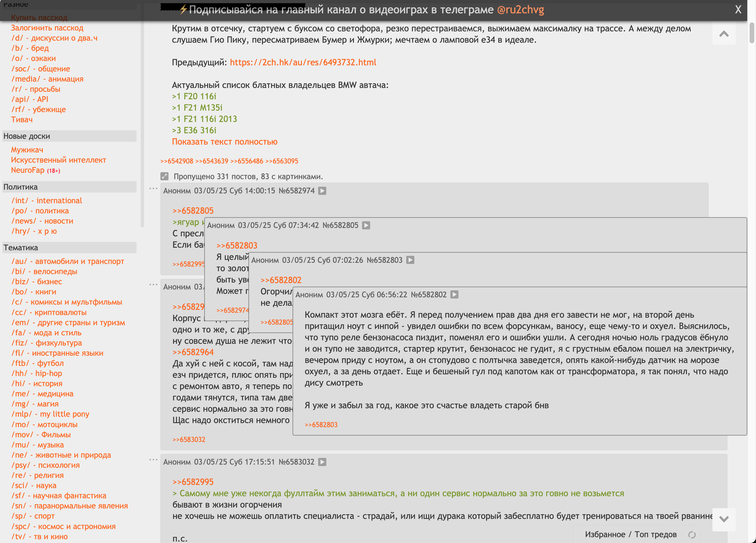Collapse the Политика section header
The width and height of the screenshot is (756, 543).
pos(69,187)
